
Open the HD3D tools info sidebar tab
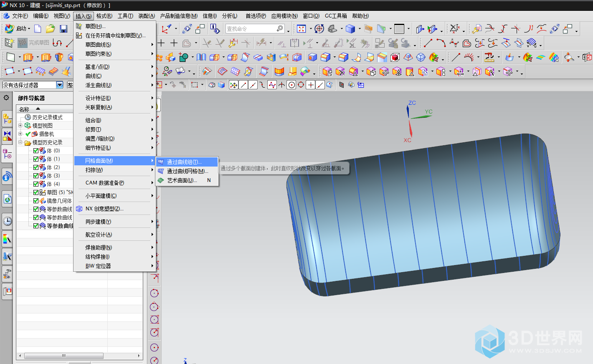(x=7, y=177)
